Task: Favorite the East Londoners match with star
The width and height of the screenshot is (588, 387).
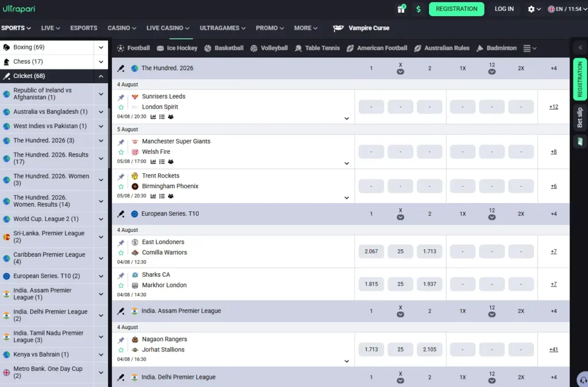Action: tap(121, 253)
